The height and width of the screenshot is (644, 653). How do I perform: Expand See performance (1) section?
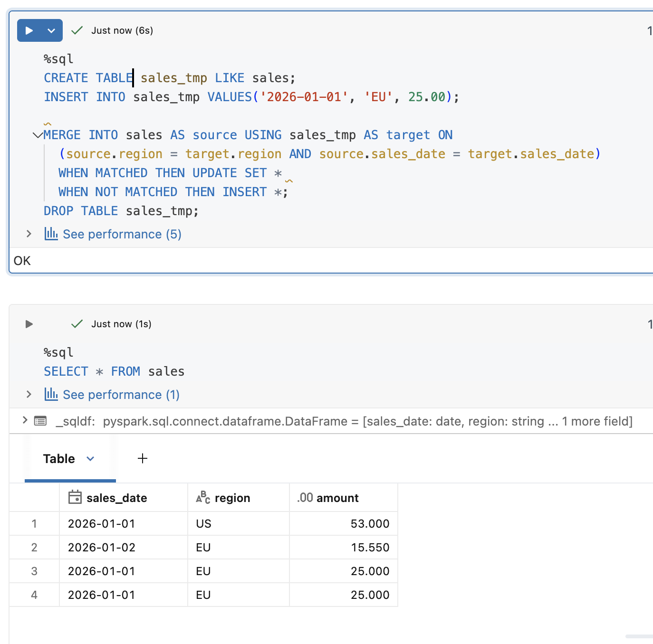click(29, 394)
